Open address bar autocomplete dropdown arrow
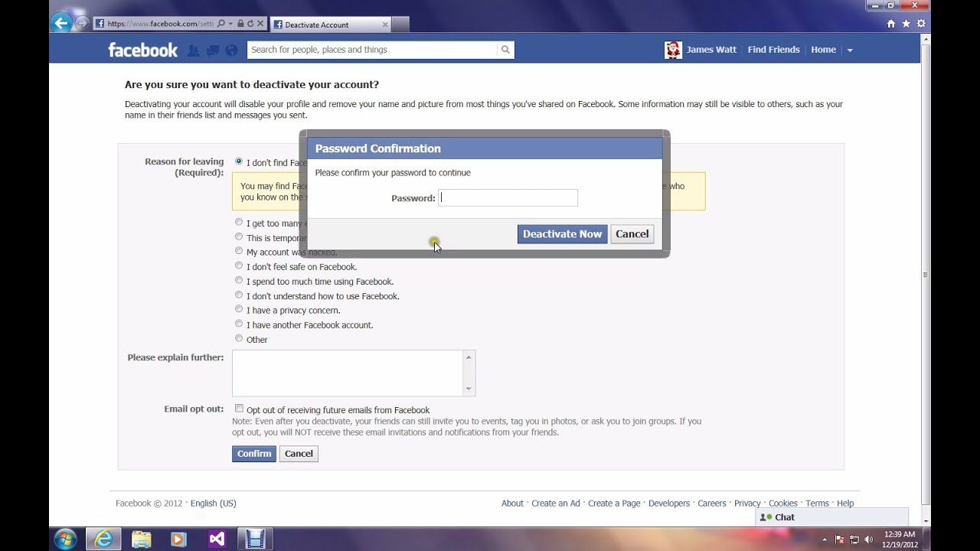 pyautogui.click(x=230, y=24)
